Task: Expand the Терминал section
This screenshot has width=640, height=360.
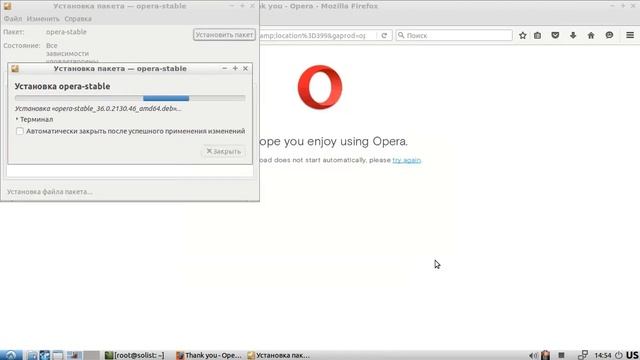Action: (x=34, y=120)
